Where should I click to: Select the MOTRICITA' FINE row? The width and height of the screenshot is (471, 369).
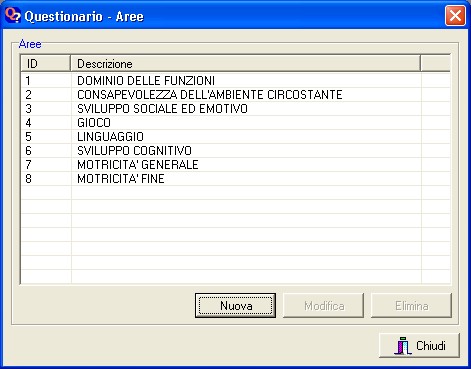(x=235, y=179)
